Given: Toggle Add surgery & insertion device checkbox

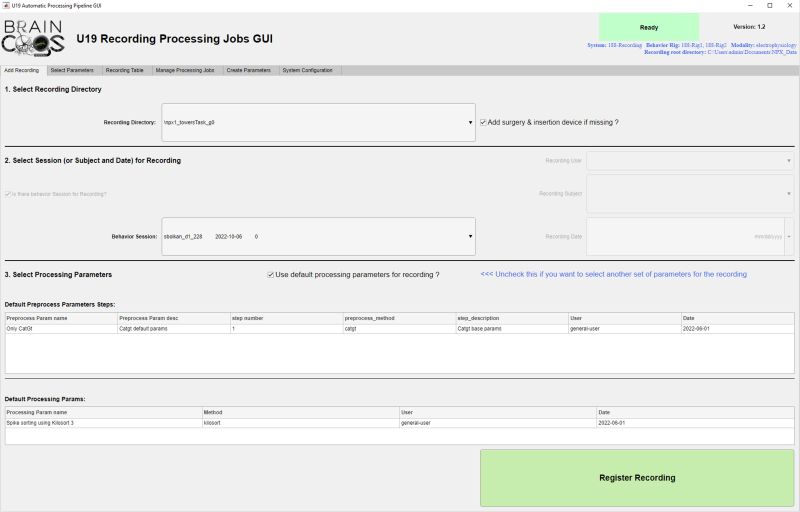Looking at the screenshot, I should pos(483,122).
